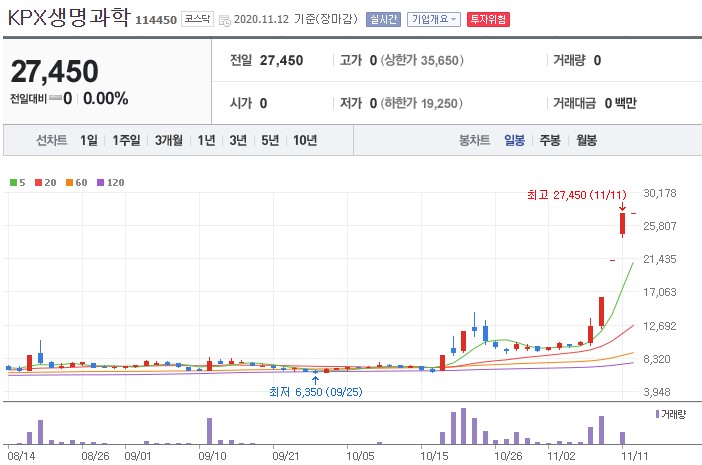This screenshot has height=465, width=702.
Task: Switch line chart to 3개월
Action: pyautogui.click(x=169, y=141)
